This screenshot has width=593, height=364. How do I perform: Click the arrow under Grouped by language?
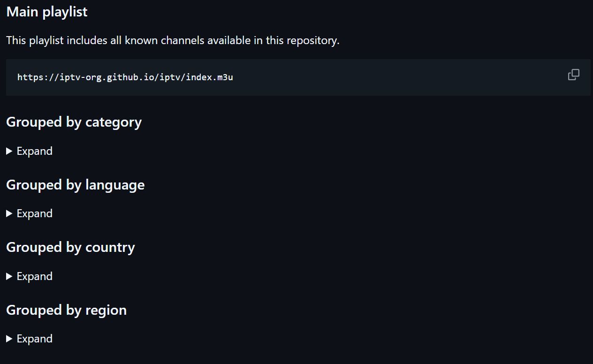(9, 213)
